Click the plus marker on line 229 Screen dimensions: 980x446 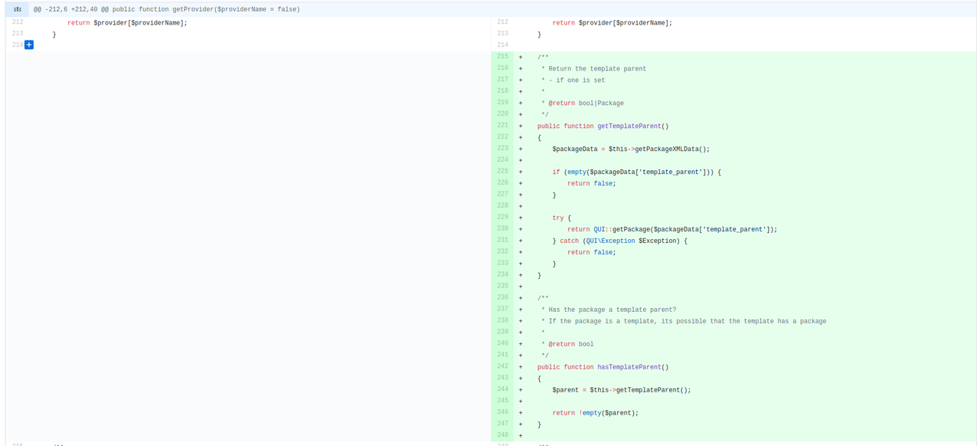pos(521,218)
